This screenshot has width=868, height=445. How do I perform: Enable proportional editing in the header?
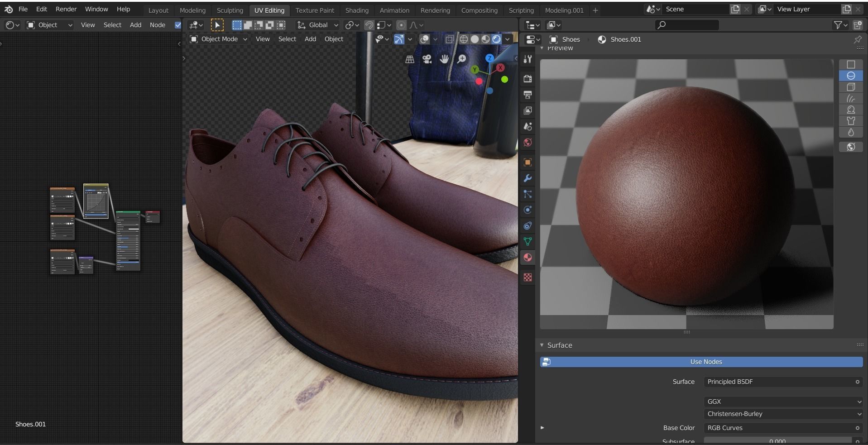(401, 25)
